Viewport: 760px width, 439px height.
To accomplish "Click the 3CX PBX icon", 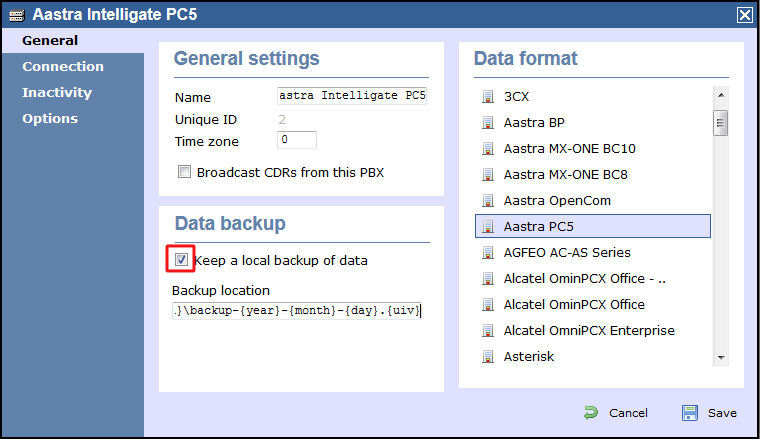I will [x=488, y=97].
